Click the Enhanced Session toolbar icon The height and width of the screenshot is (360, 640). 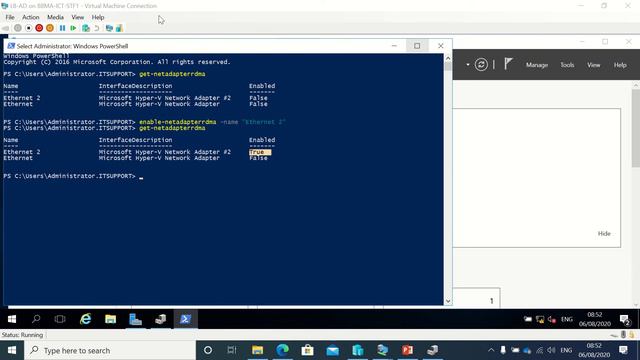(x=109, y=28)
